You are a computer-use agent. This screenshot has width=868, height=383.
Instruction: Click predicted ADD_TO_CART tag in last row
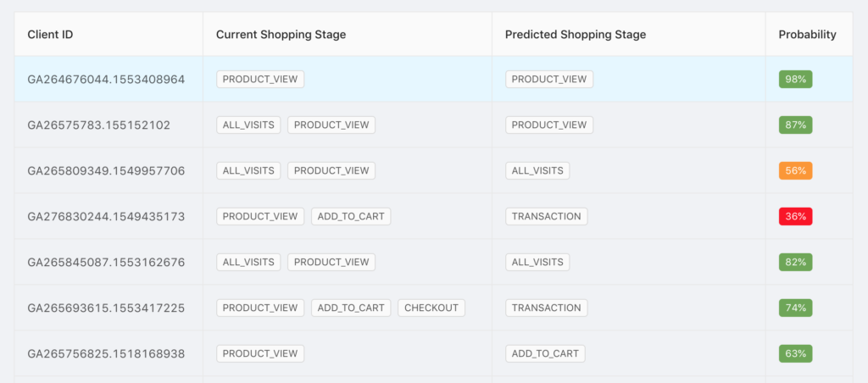(x=545, y=353)
